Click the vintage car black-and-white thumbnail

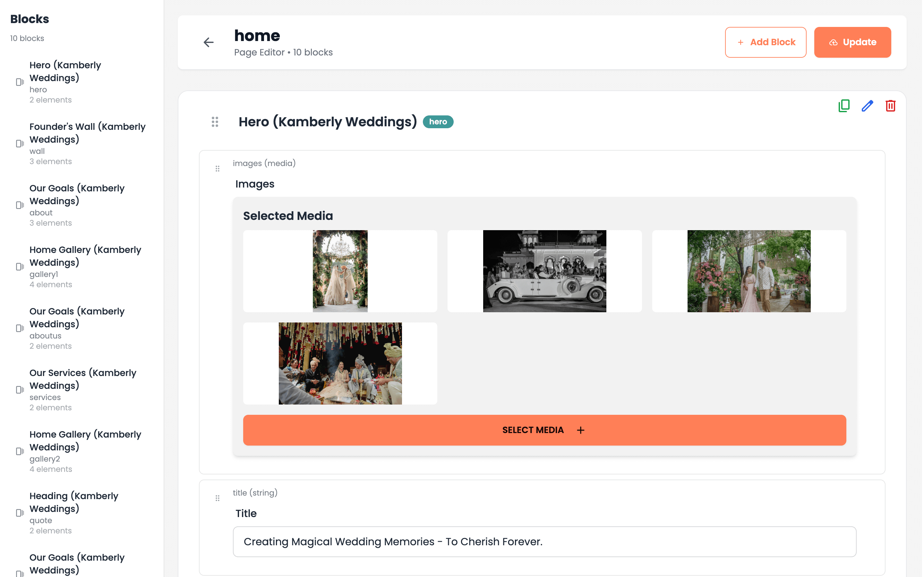point(544,271)
